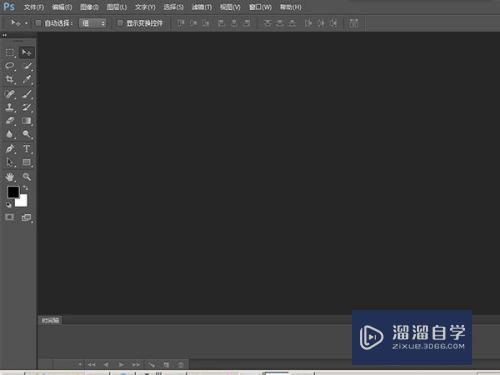Click the auto-align layers icon
This screenshot has height=375, width=500.
[354, 23]
